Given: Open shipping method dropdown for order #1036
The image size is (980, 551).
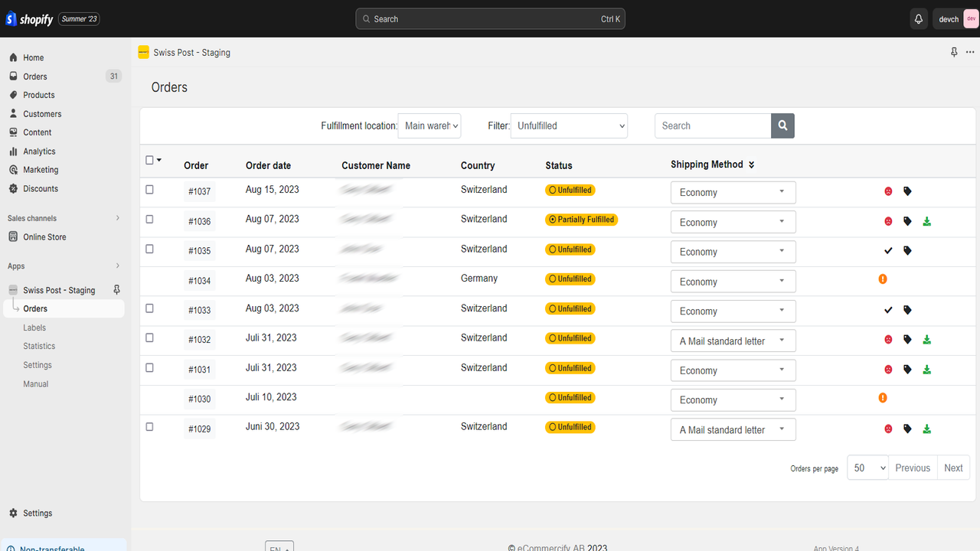Looking at the screenshot, I should (733, 222).
